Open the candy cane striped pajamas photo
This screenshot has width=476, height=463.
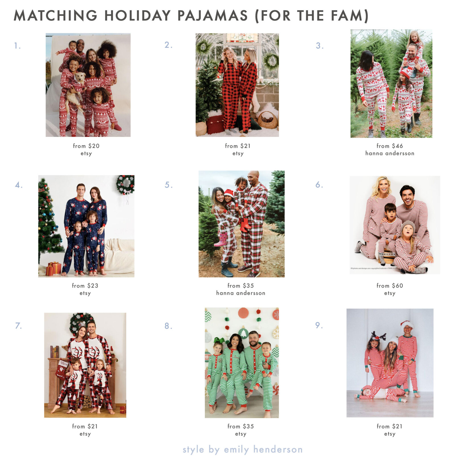tap(390, 363)
